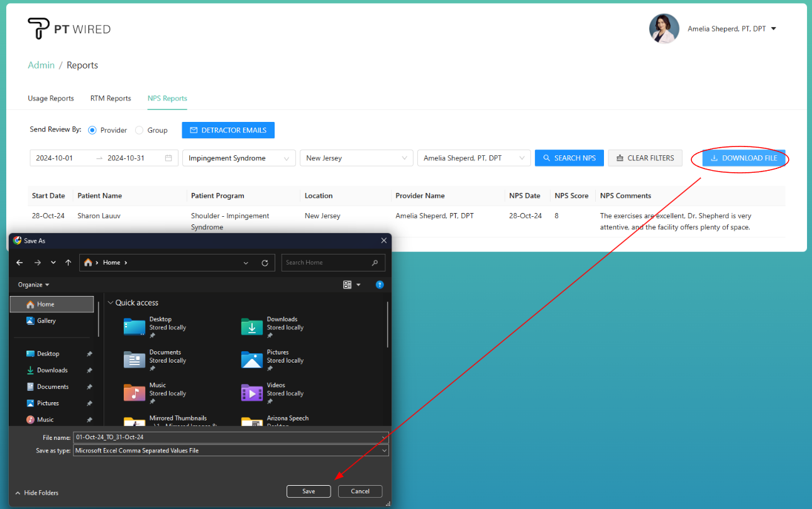Image resolution: width=812 pixels, height=509 pixels.
Task: Open the Videos folder icon
Action: [252, 392]
